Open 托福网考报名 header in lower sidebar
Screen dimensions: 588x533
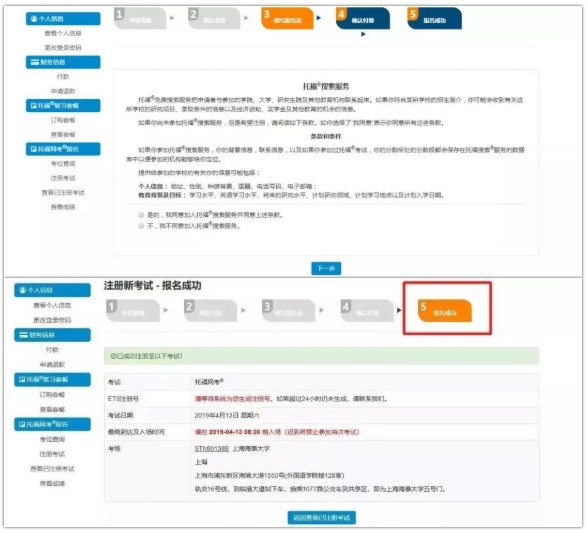[52, 424]
